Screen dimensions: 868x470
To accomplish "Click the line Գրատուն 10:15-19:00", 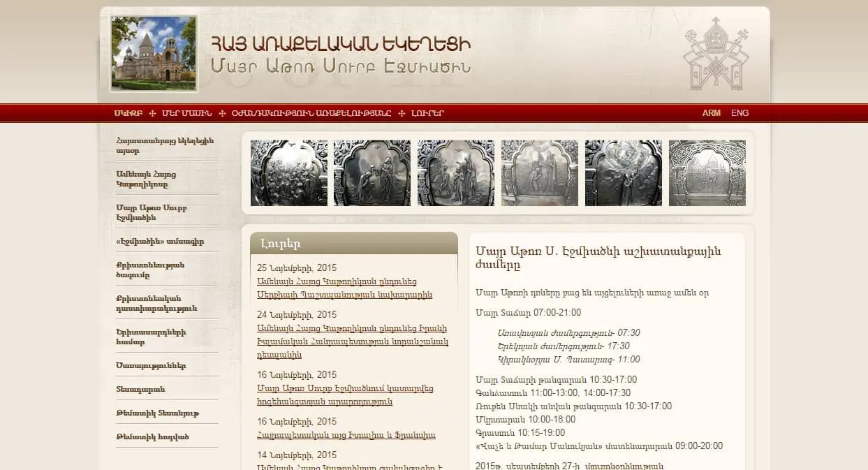I will click(520, 433).
